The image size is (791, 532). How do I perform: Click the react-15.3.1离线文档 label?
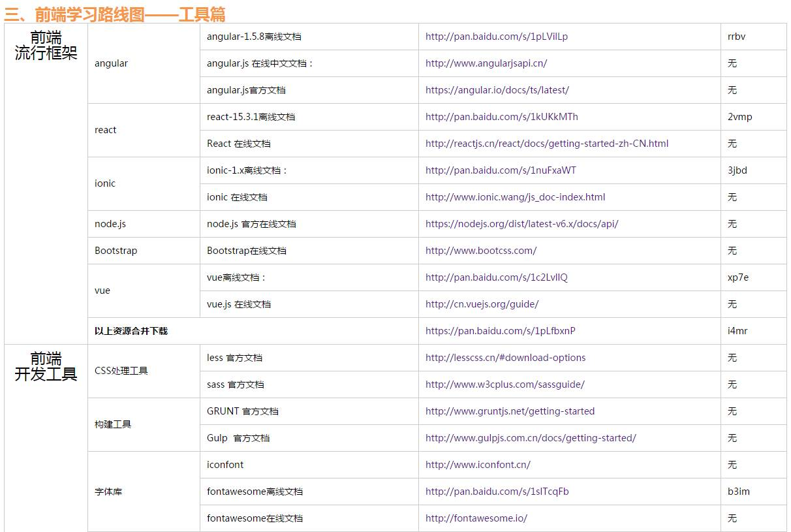pyautogui.click(x=251, y=117)
